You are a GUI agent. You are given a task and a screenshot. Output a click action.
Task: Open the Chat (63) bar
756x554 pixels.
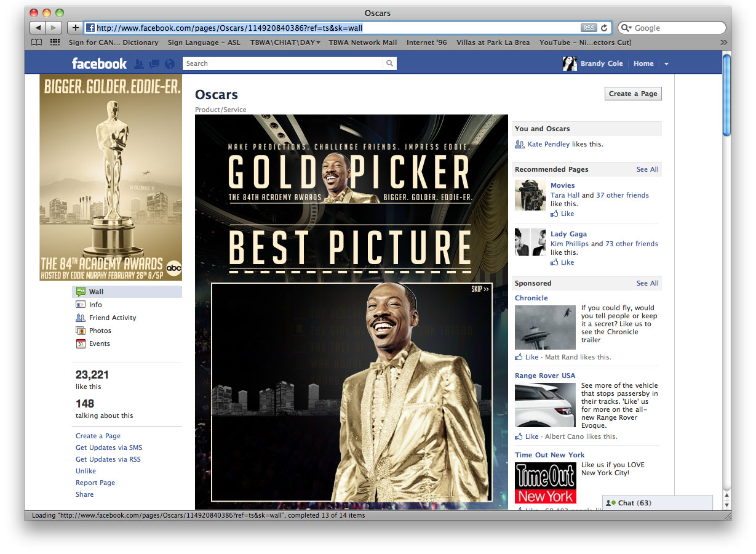(657, 503)
